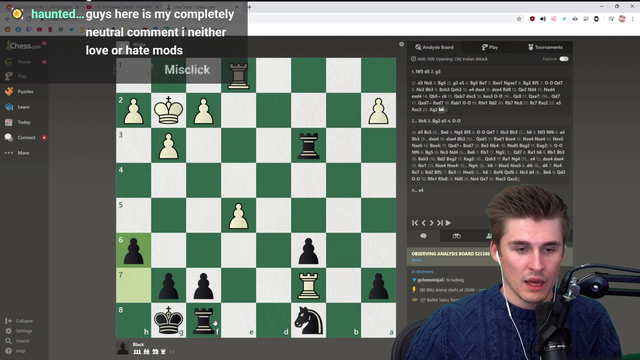640x360 pixels.
Task: Open the Chrome three-dot menu
Action: point(633,19)
